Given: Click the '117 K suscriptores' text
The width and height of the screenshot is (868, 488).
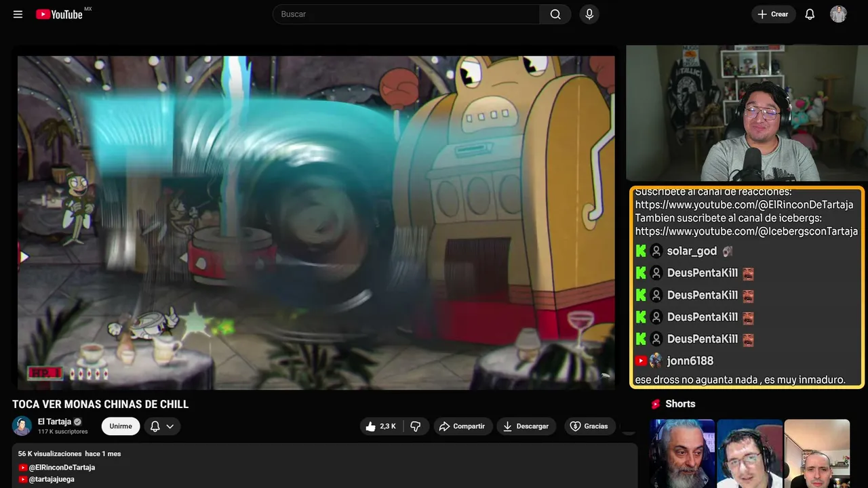Looking at the screenshot, I should [63, 432].
